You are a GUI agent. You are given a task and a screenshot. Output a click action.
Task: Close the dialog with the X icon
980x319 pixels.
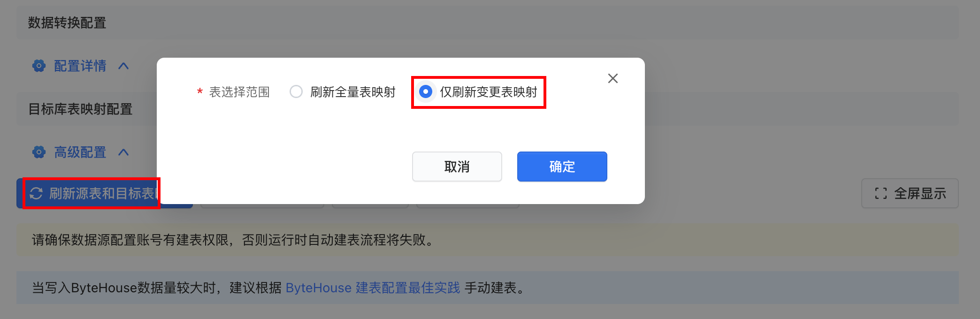point(613,78)
